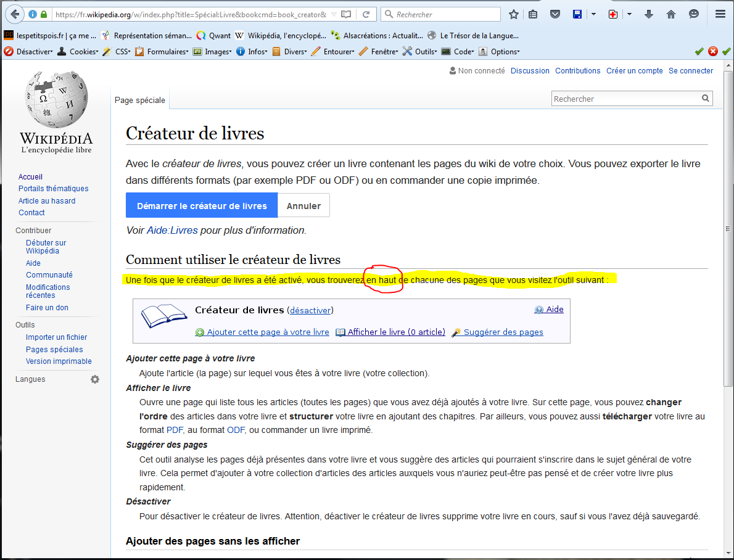Click the Firefox home icon

pyautogui.click(x=671, y=14)
